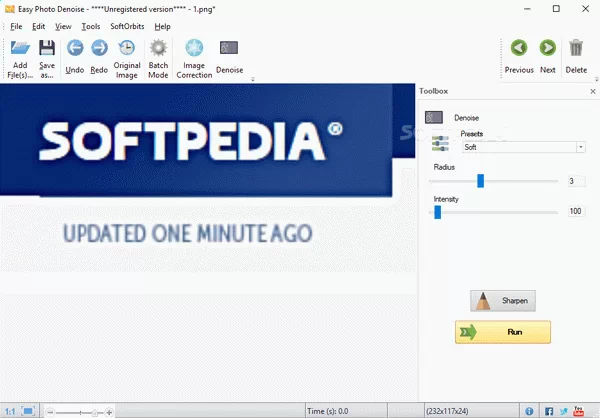Image resolution: width=600 pixels, height=418 pixels.
Task: Click the Intensity value field showing 100
Action: 576,211
